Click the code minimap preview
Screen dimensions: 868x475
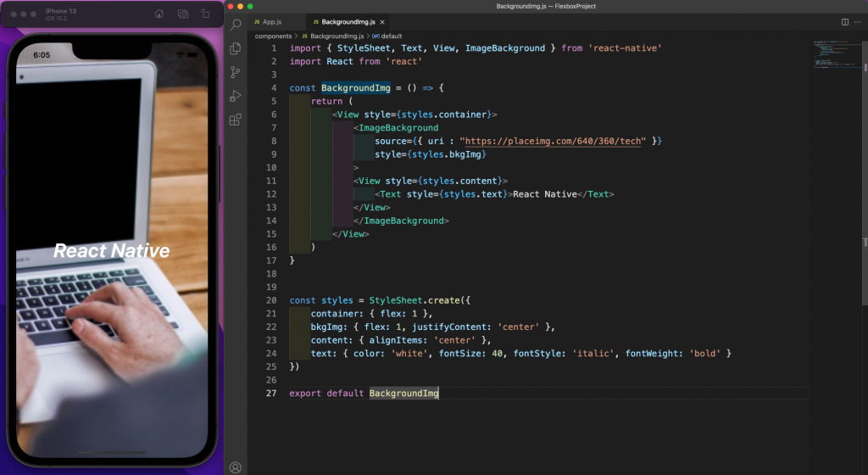pos(836,54)
